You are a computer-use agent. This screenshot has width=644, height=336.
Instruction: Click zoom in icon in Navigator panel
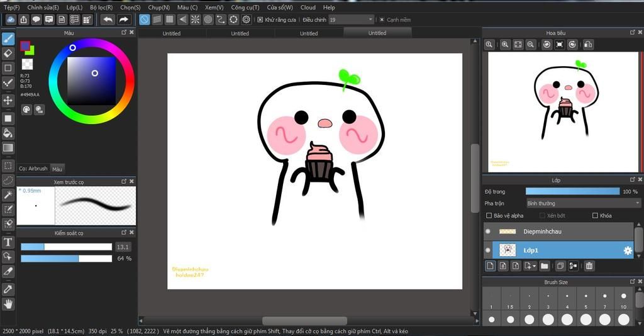tap(505, 45)
